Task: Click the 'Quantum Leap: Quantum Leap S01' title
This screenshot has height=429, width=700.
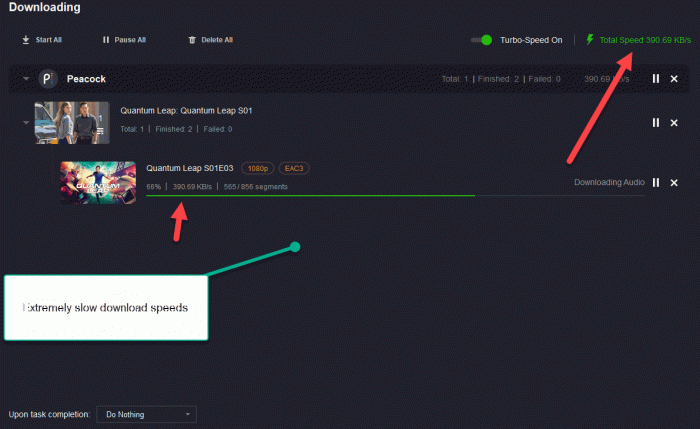Action: tap(186, 110)
